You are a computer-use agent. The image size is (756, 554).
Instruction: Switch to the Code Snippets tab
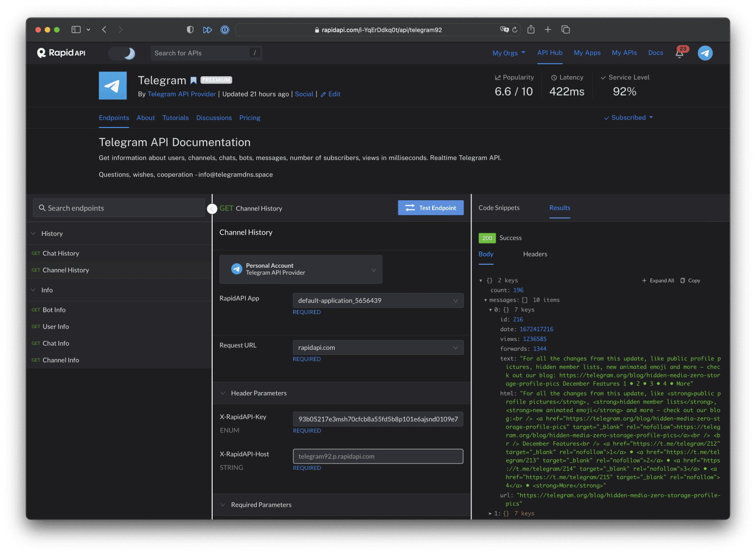point(499,208)
